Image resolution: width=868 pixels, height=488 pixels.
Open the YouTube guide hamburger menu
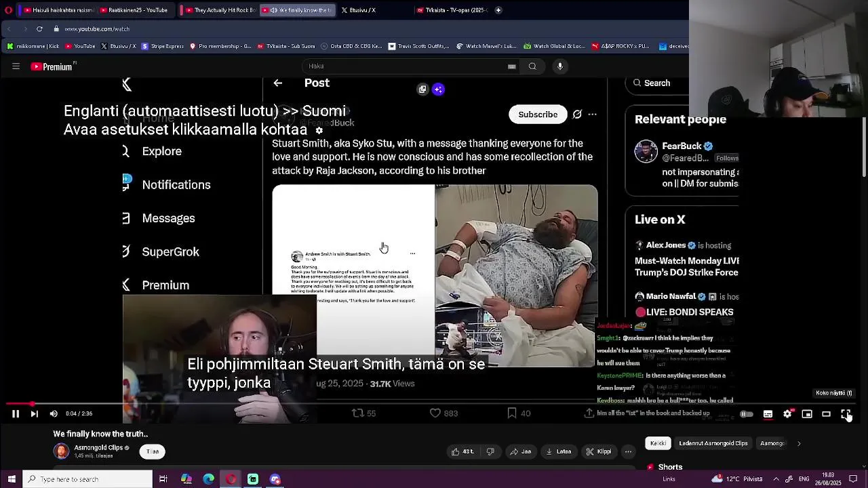[x=16, y=66]
